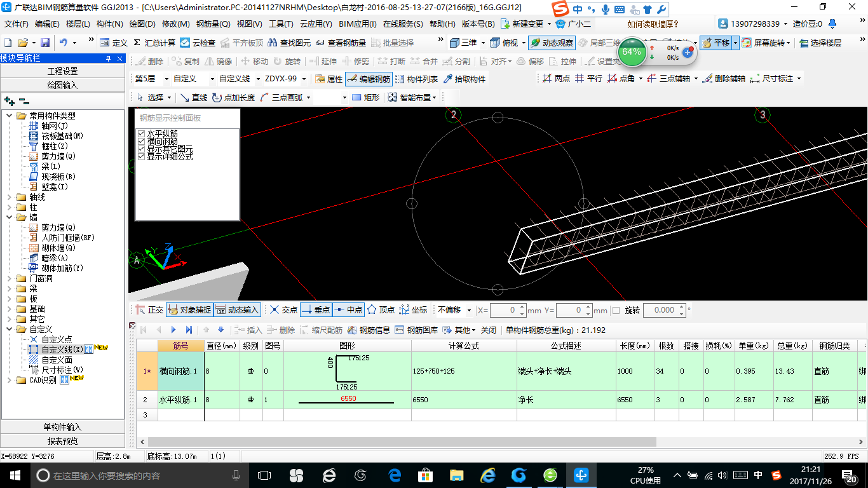The height and width of the screenshot is (488, 868).
Task: Open the BIM应用(I) menu
Action: tap(357, 24)
